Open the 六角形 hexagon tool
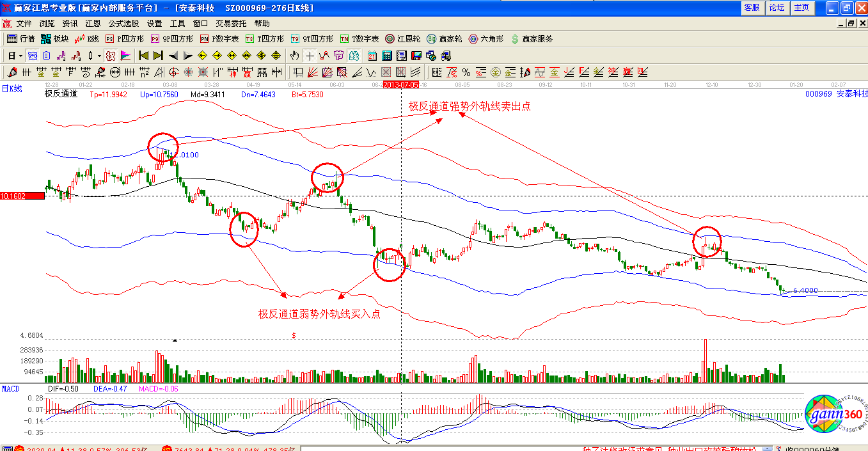This screenshot has height=451, width=868. point(487,39)
